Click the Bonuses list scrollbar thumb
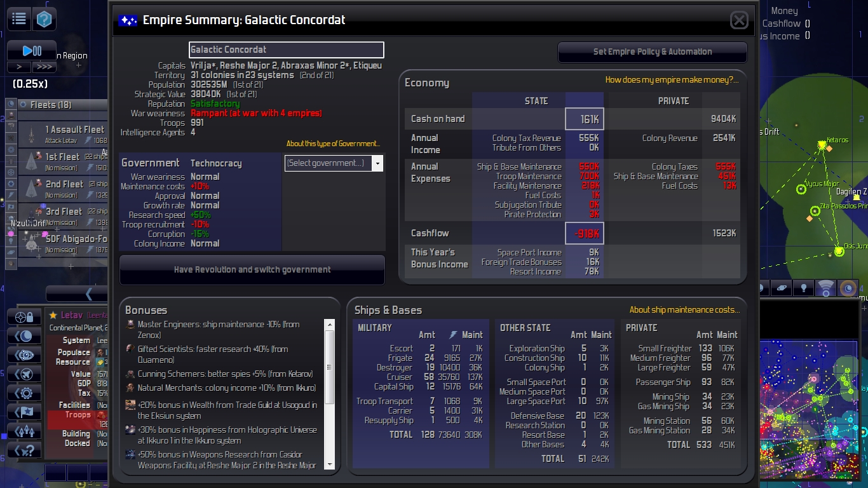 [329, 367]
